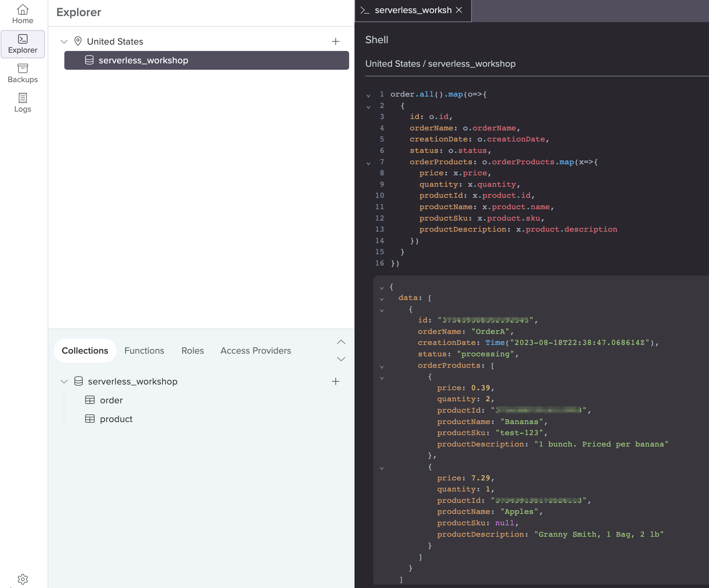Screen dimensions: 709x588
Task: Fold code block at line 2
Action: click(x=368, y=107)
